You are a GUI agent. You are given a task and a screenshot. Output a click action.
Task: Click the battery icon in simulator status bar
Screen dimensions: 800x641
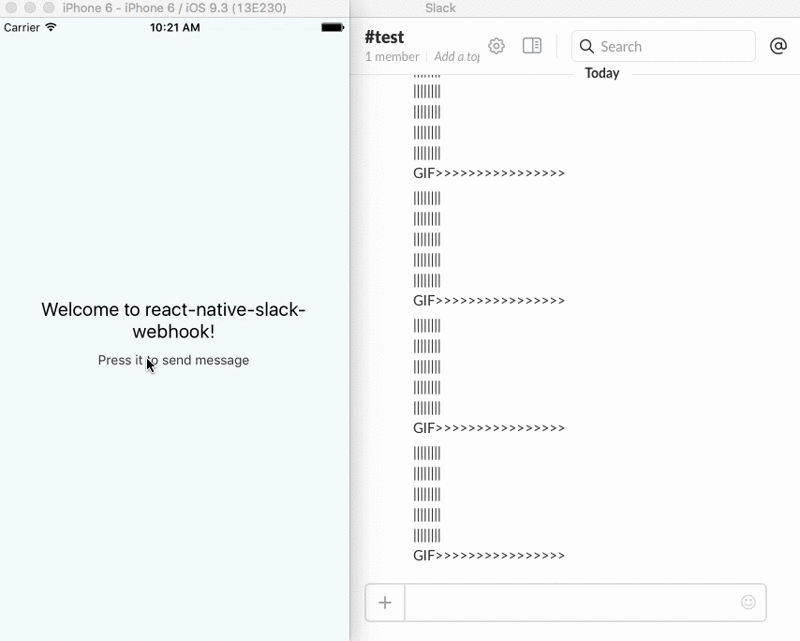click(x=333, y=28)
